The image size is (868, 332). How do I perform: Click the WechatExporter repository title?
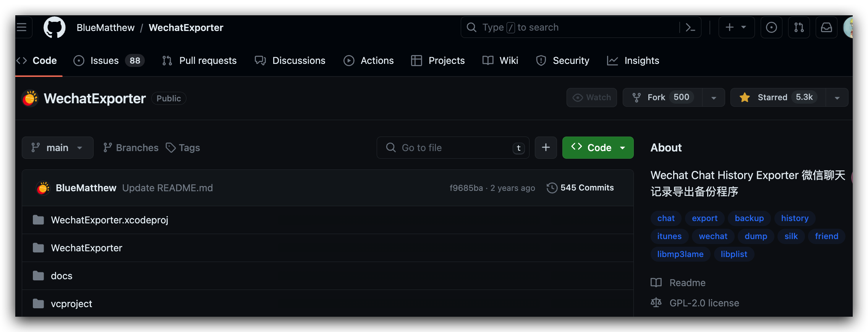[x=95, y=98]
